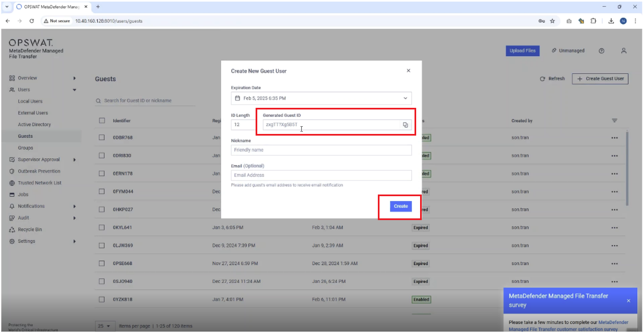
Task: Open External Users page
Action: pos(33,113)
